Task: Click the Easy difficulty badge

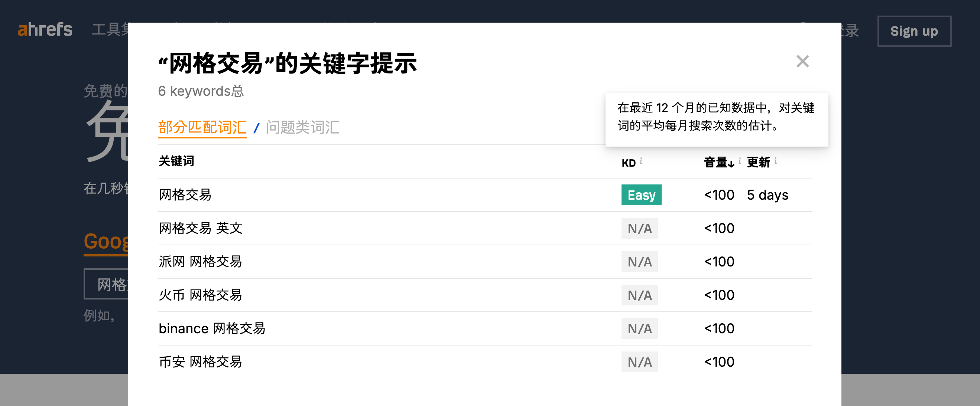Action: click(x=641, y=195)
